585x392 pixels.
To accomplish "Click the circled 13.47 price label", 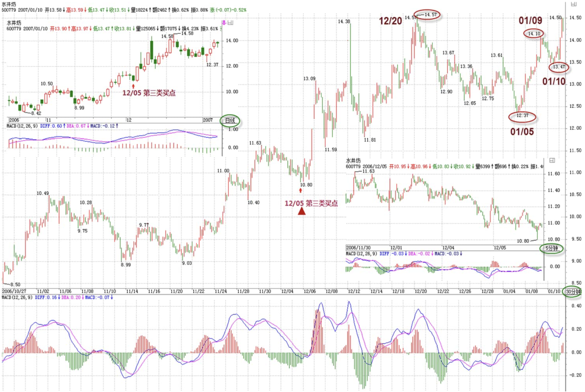I will [559, 67].
